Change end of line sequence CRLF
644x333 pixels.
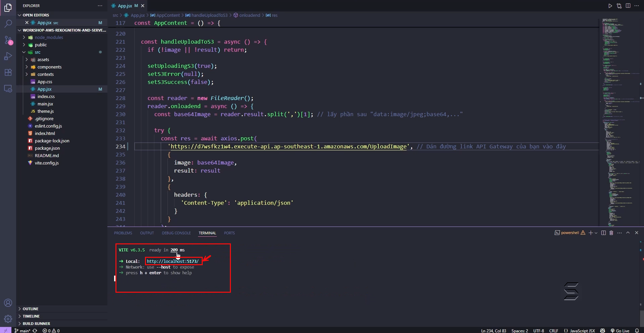[x=554, y=331]
